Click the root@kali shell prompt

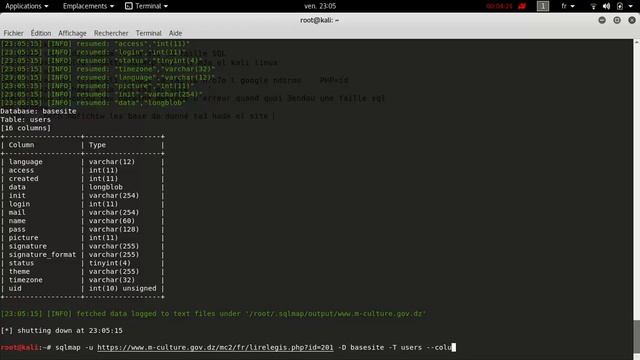pyautogui.click(x=25, y=347)
